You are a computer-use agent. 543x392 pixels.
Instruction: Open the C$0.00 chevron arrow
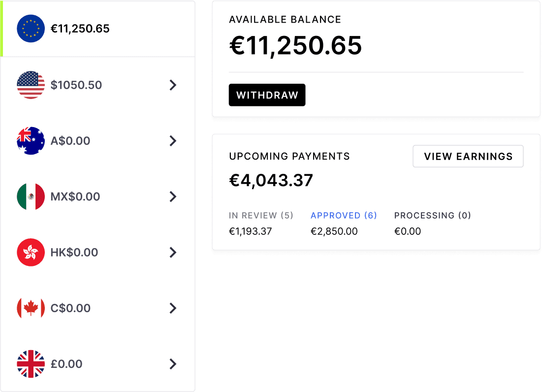point(173,308)
